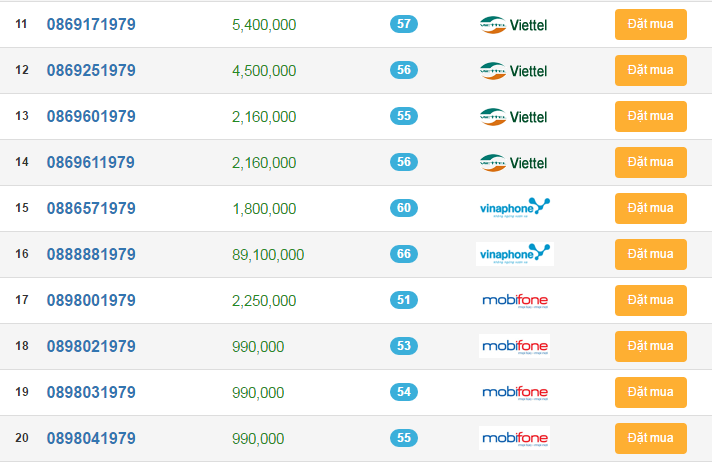Click the Vinaphone logo for 0886571979
Viewport: 713px width, 464px height.
tap(515, 208)
